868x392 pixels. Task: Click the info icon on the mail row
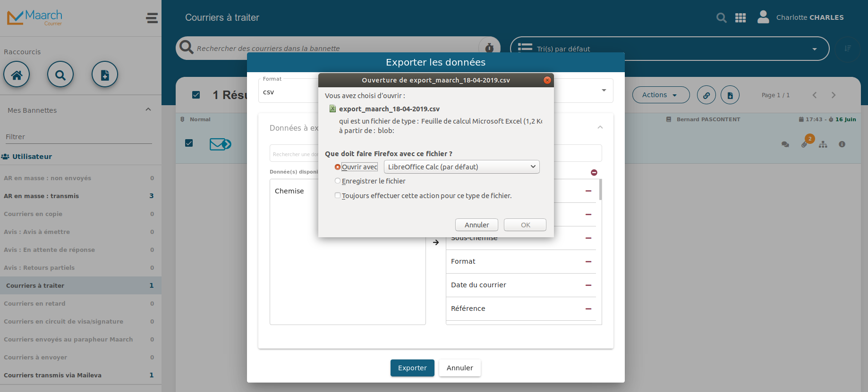click(x=842, y=144)
